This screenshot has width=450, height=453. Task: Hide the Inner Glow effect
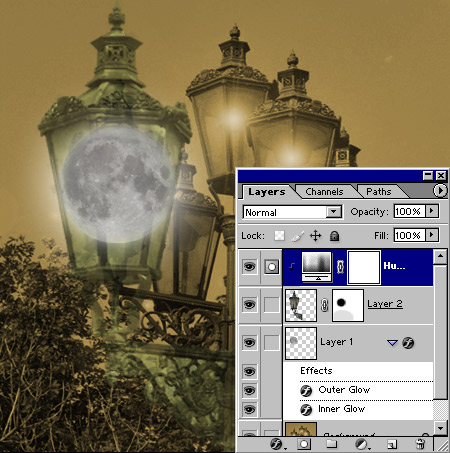(x=249, y=409)
